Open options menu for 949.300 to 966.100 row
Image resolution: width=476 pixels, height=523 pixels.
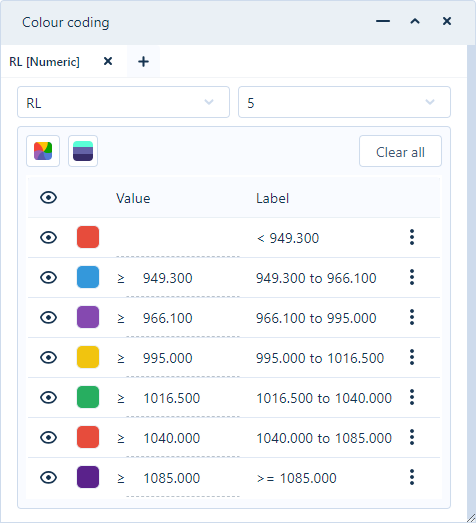tap(412, 278)
